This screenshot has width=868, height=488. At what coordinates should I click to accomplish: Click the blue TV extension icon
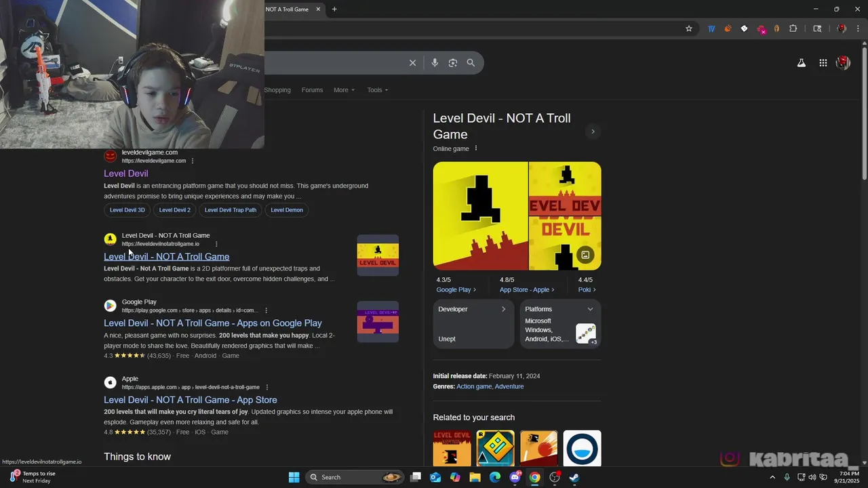pyautogui.click(x=711, y=28)
